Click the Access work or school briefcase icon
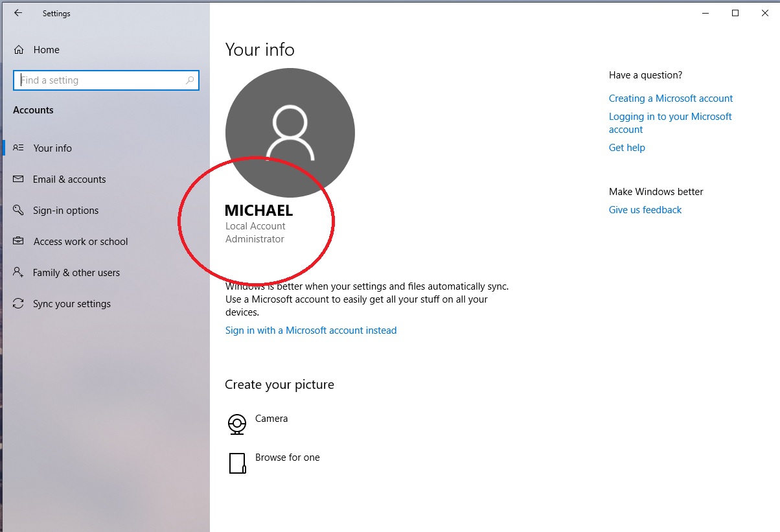This screenshot has width=780, height=532. tap(19, 242)
